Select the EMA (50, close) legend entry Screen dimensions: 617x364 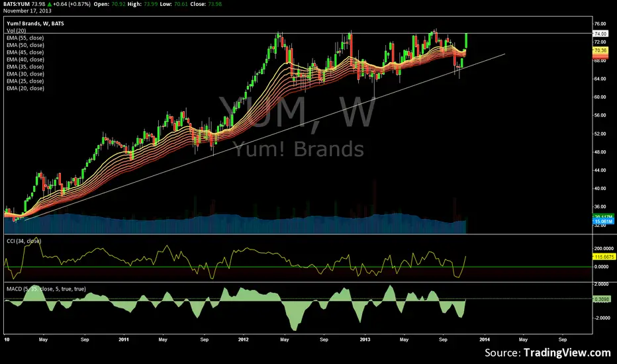pos(25,45)
